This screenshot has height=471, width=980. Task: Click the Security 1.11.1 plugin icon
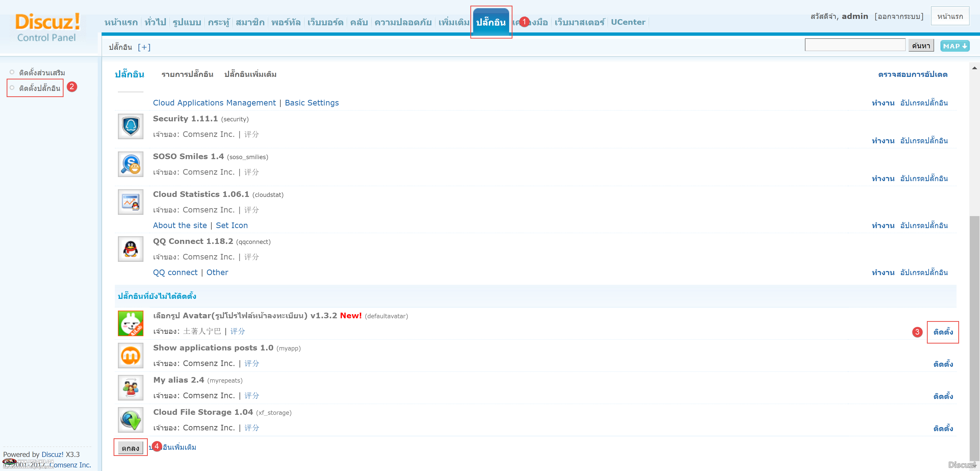(129, 125)
